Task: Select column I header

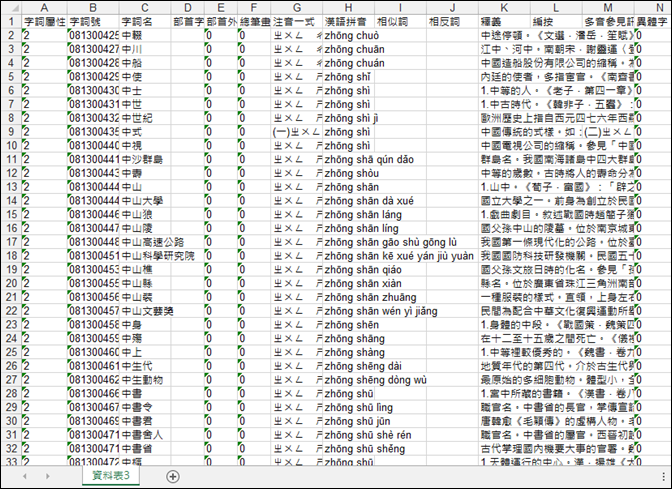Action: (x=400, y=7)
